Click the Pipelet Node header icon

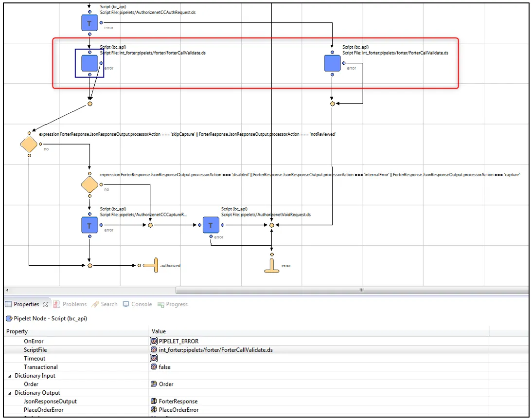pyautogui.click(x=9, y=318)
